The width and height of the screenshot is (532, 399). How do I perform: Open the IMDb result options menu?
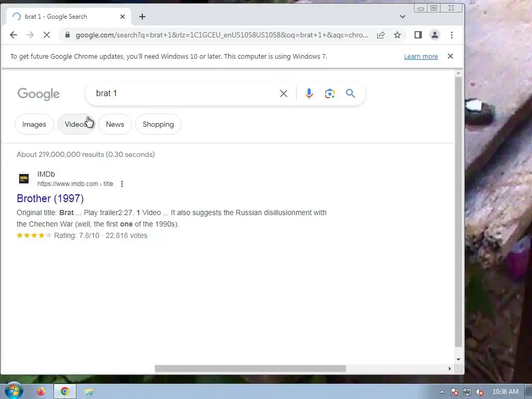click(122, 184)
